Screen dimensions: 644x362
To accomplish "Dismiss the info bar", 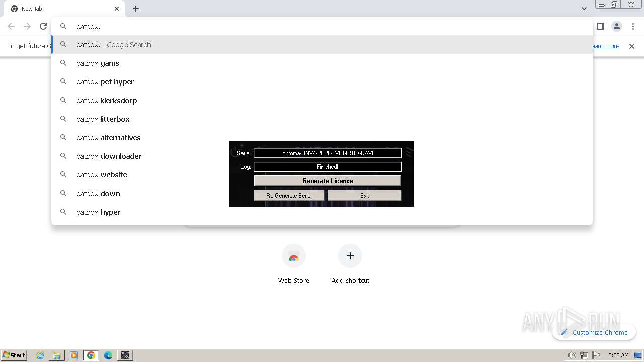I will pos(632,46).
